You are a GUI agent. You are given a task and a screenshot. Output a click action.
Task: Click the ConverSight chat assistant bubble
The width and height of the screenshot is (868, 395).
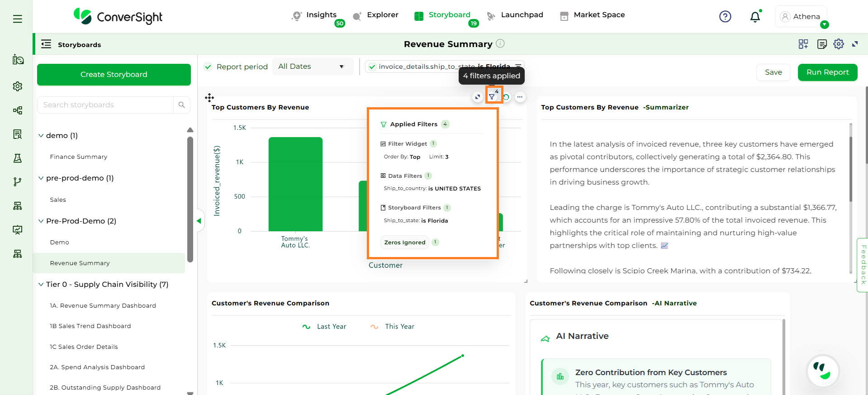click(823, 371)
